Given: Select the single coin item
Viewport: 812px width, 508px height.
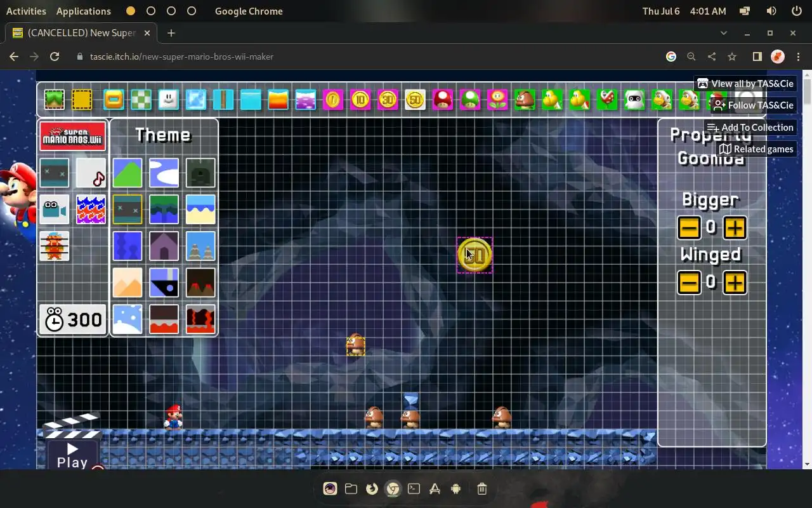Looking at the screenshot, I should click(x=333, y=100).
